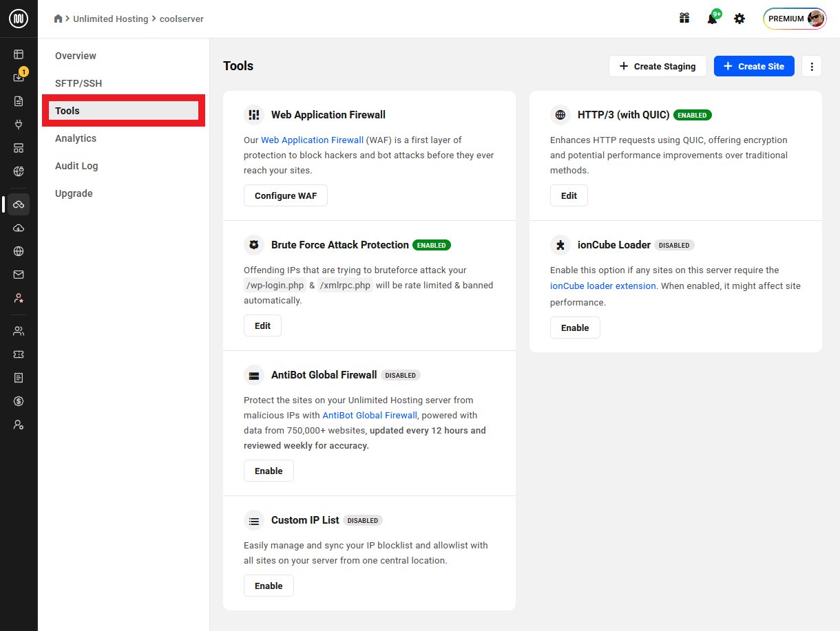Screen dimensions: 840x631
Task: Click the ENABLED badge beside Brute Force
Action: tap(432, 245)
